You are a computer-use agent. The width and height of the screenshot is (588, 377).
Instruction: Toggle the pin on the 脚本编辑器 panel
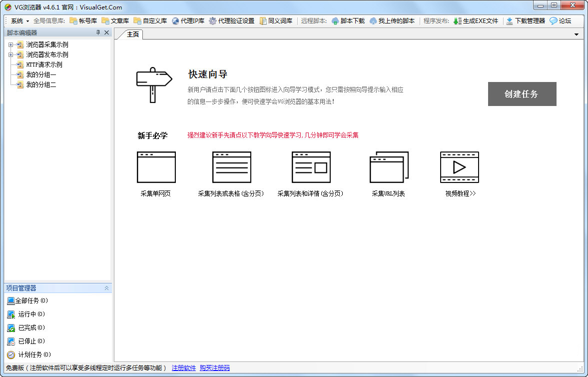click(x=99, y=32)
